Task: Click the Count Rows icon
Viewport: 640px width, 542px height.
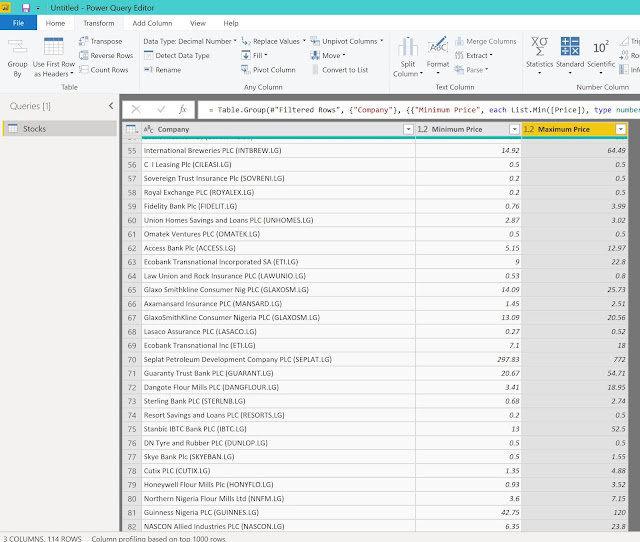Action: 84,69
